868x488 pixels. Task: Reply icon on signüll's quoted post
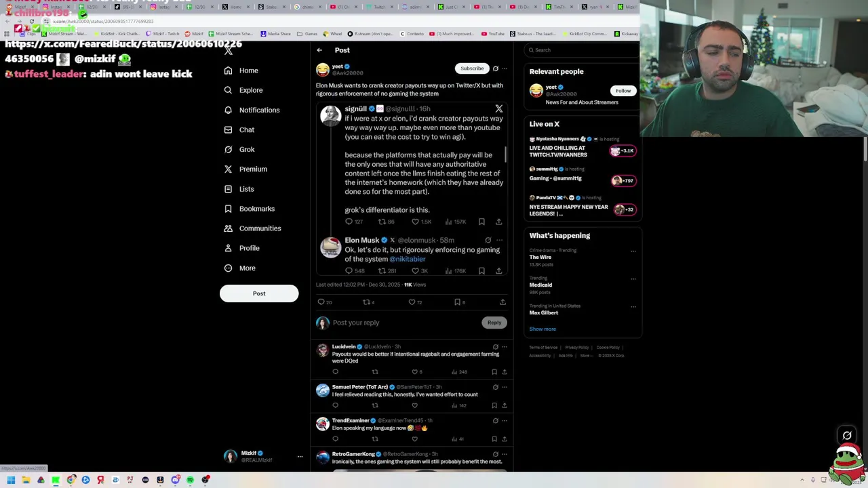(x=349, y=222)
